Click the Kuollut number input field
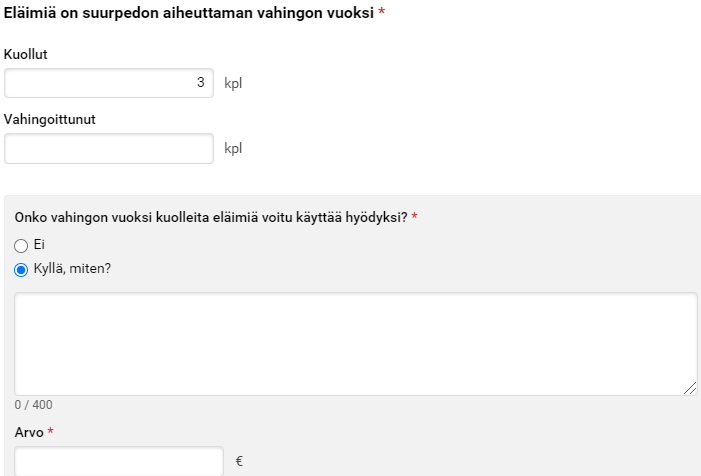Image resolution: width=701 pixels, height=476 pixels. coord(109,83)
